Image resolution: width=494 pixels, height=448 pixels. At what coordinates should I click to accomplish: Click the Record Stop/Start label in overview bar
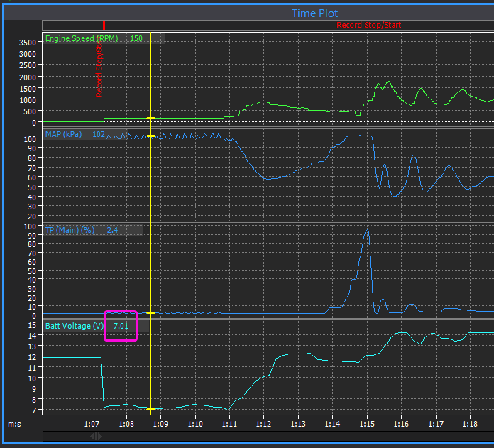coord(368,25)
